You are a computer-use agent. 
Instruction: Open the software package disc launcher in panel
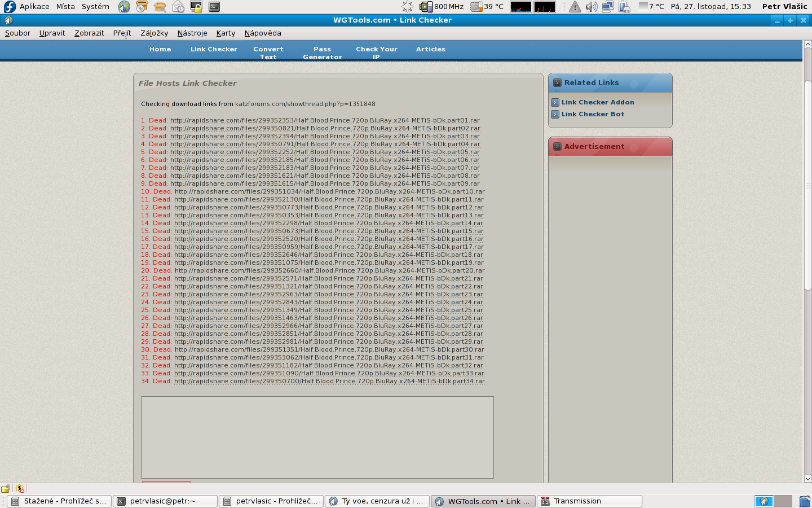pos(142,7)
